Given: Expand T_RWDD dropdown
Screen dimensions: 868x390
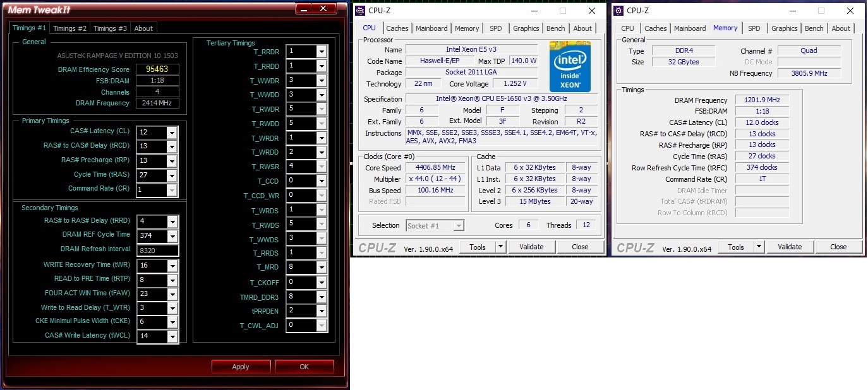Looking at the screenshot, I should click(x=322, y=124).
